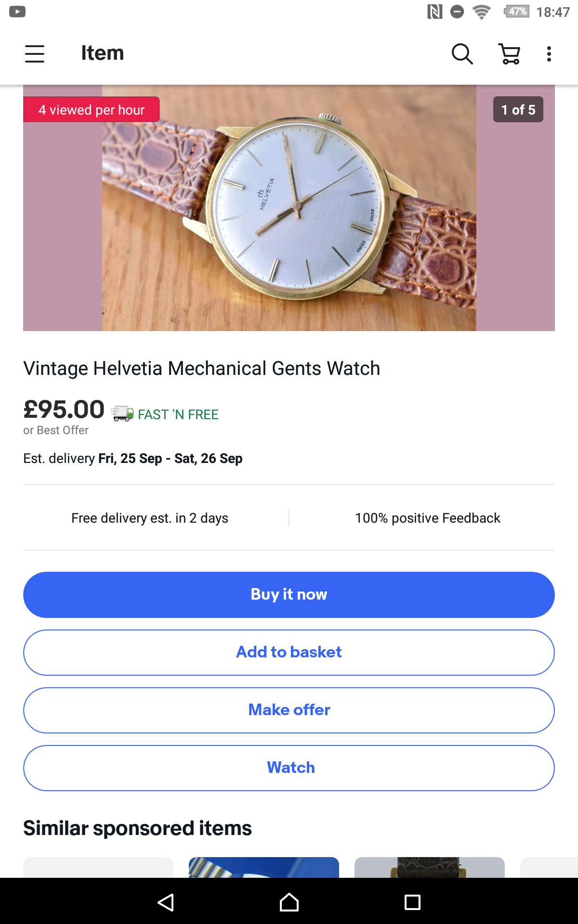The height and width of the screenshot is (924, 578).
Task: Open the three-dot overflow menu
Action: coord(549,53)
